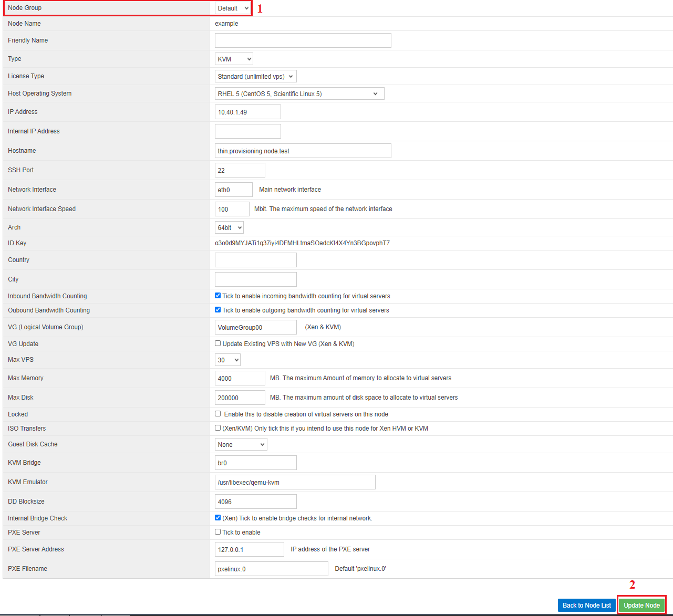Screen dimensions: 673x616
Task: Enable the PXE Server checkbox
Action: [218, 532]
